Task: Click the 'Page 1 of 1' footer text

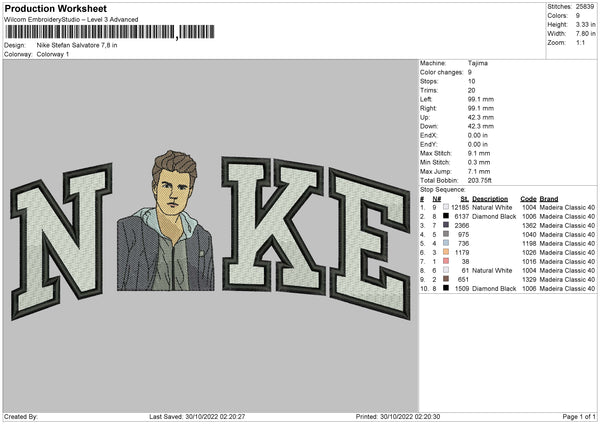Action: (x=579, y=416)
